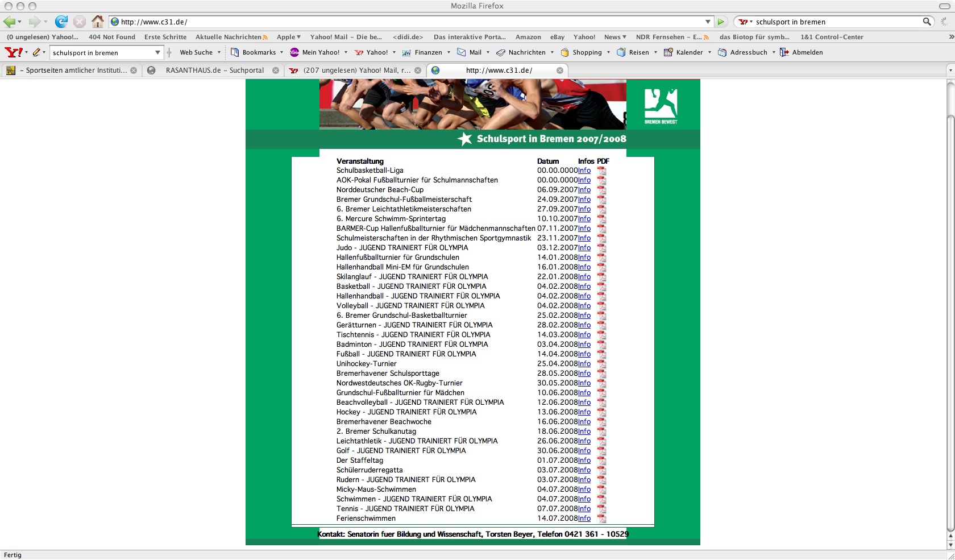Expand the address bar history dropdown
This screenshot has height=560, width=955.
point(708,22)
